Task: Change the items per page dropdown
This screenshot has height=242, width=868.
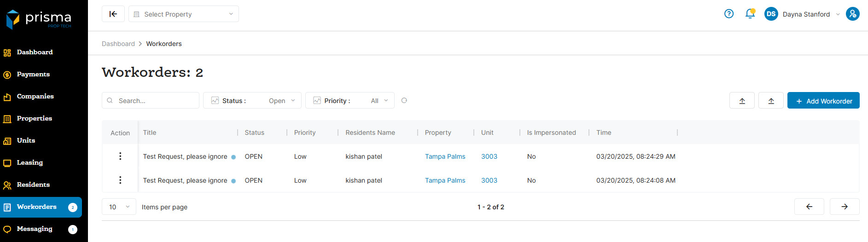Action: point(119,207)
